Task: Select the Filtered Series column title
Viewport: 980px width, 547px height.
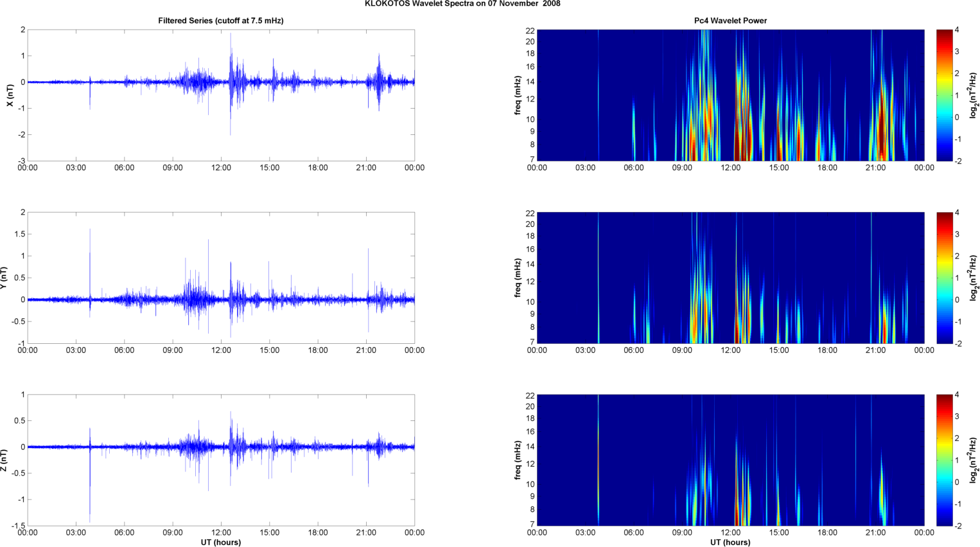Action: point(220,21)
